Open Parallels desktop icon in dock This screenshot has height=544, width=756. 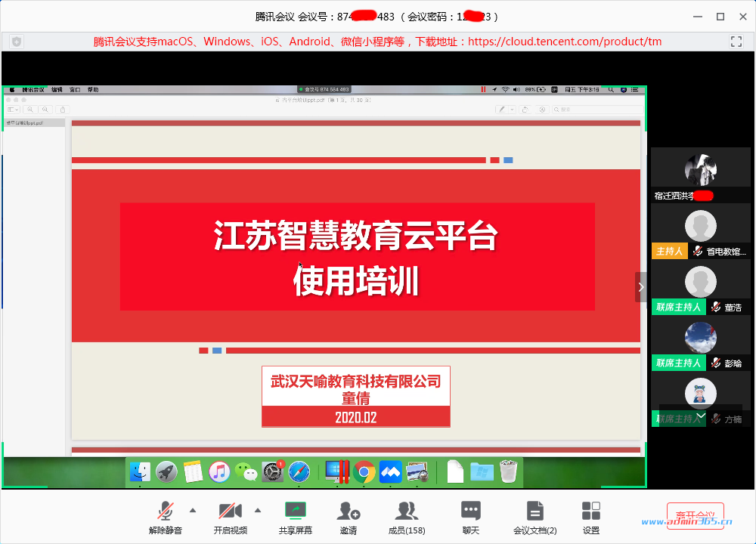[337, 471]
